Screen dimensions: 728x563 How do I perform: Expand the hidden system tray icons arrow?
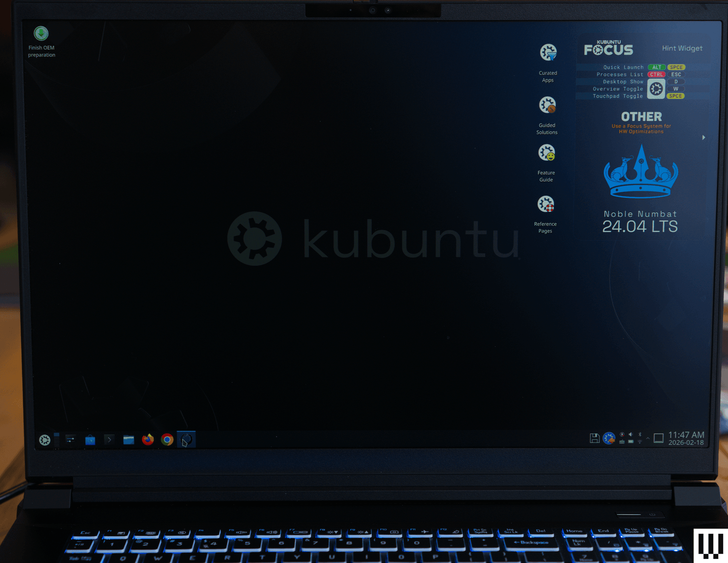pyautogui.click(x=648, y=438)
